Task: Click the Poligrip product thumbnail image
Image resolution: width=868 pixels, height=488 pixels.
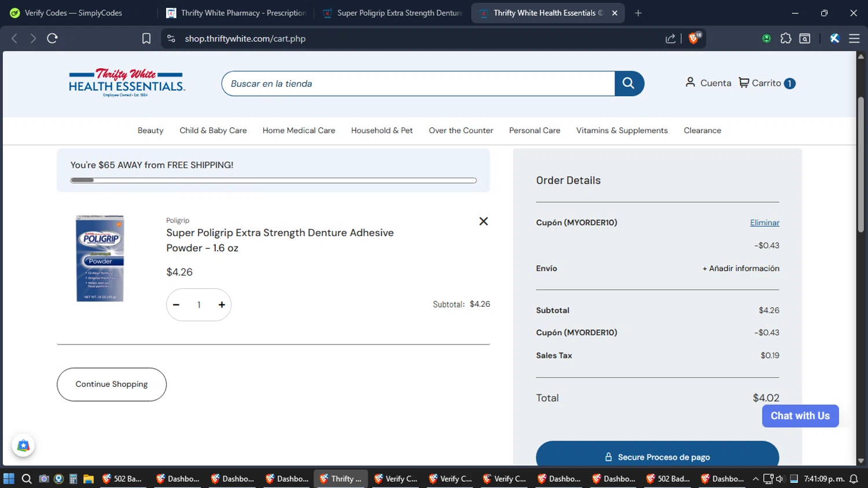Action: click(100, 258)
